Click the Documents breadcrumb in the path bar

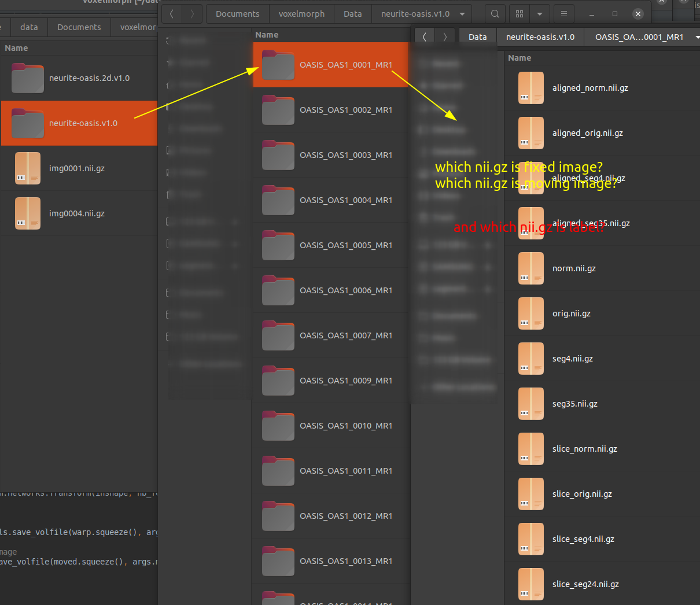(x=237, y=13)
